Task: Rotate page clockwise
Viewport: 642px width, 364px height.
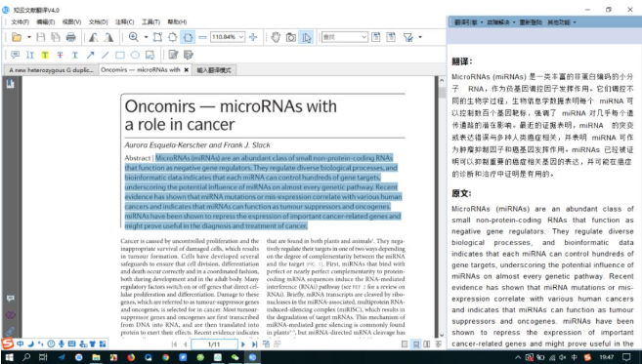Action: click(108, 37)
